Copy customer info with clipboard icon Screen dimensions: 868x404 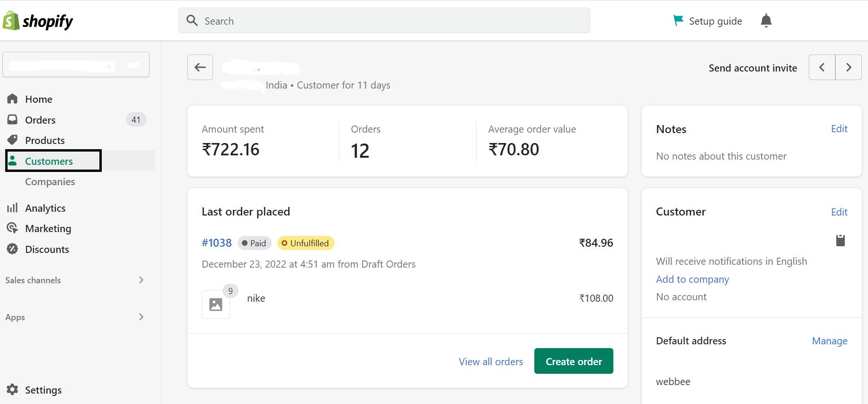pyautogui.click(x=840, y=241)
